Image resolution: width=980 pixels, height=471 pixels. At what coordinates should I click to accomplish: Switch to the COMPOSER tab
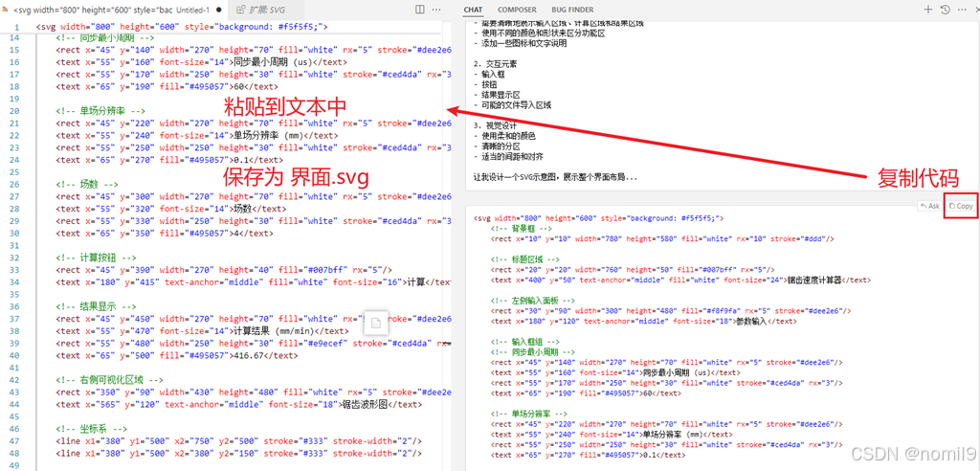(517, 10)
